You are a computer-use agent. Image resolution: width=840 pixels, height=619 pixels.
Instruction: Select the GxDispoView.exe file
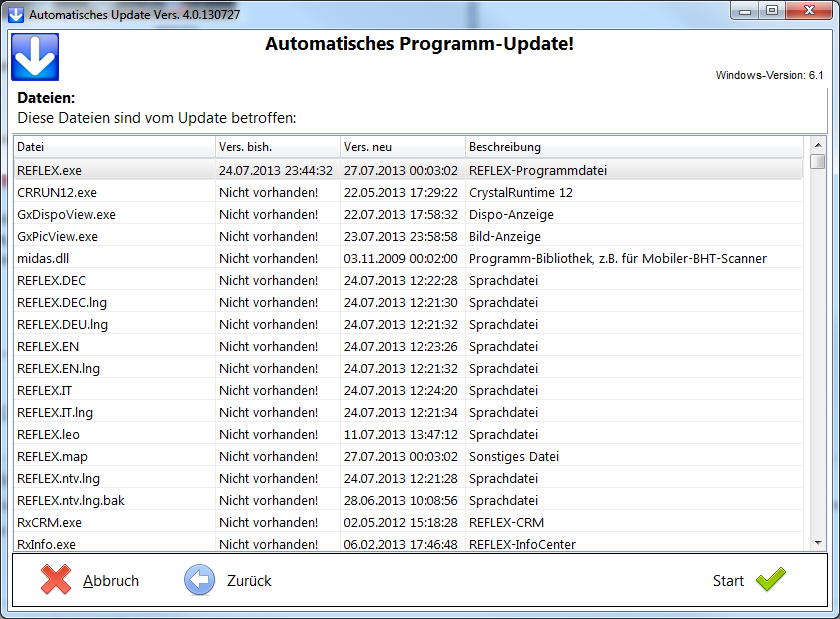[x=408, y=214]
